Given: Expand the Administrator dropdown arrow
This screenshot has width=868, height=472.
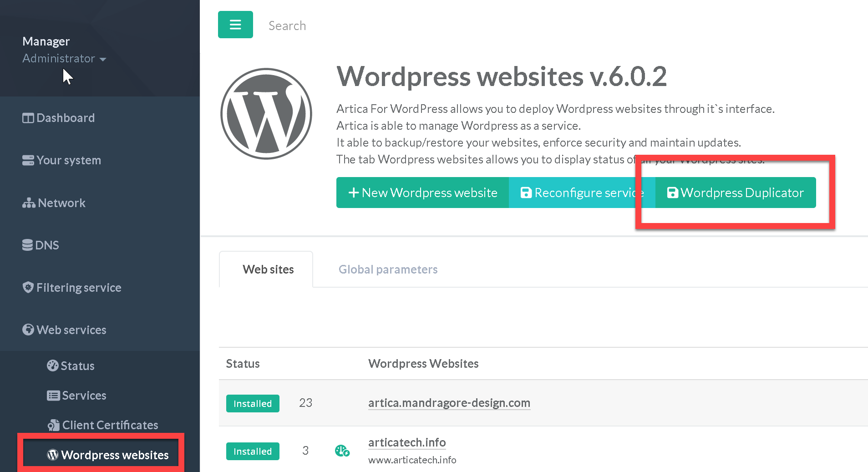Looking at the screenshot, I should 103,60.
